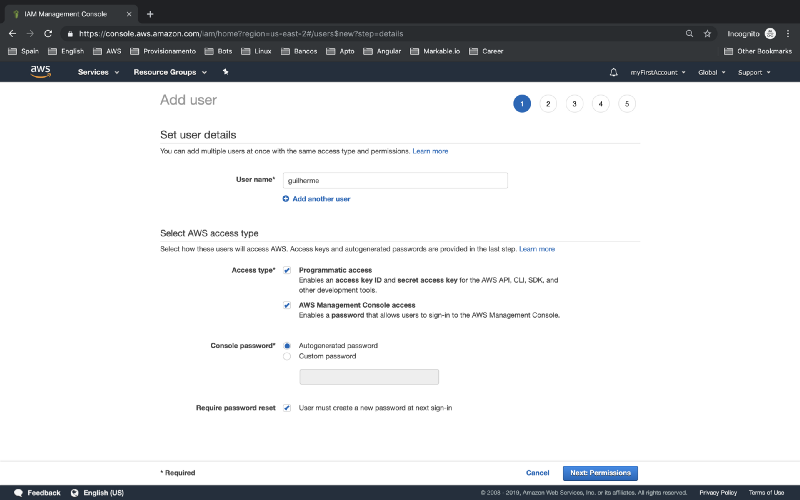Jump to wizard step 4
Image resolution: width=800 pixels, height=500 pixels.
(x=601, y=104)
